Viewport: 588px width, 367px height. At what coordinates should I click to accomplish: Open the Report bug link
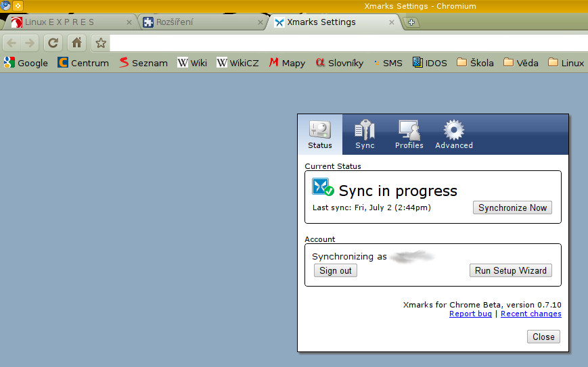click(x=470, y=314)
